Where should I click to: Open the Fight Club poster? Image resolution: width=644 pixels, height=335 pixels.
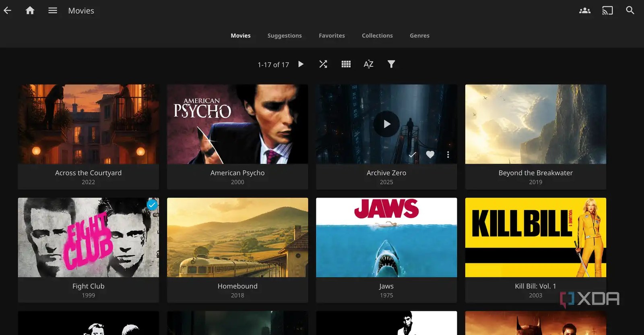[89, 237]
